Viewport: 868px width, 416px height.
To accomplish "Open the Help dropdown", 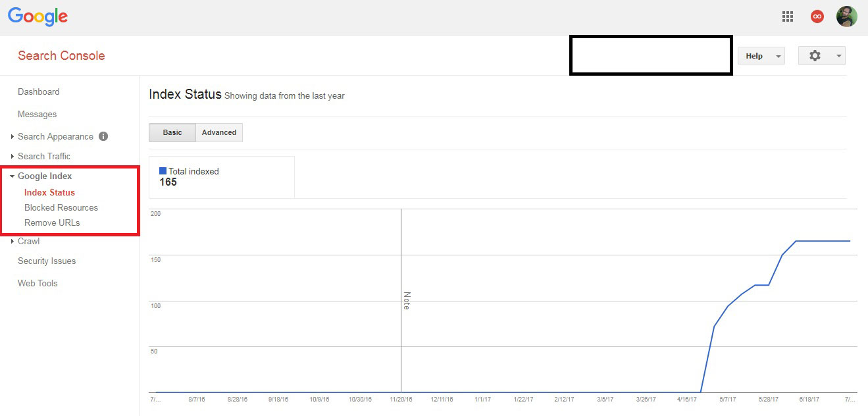I will (x=761, y=56).
